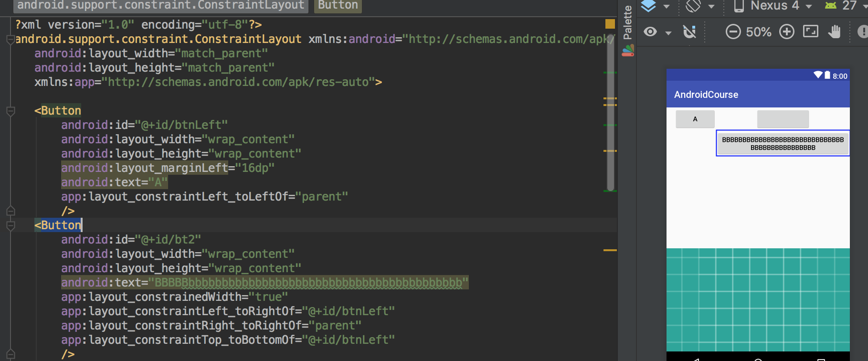Click the android:id="@+id/btnLeft" line
This screenshot has width=868, height=361.
[144, 125]
